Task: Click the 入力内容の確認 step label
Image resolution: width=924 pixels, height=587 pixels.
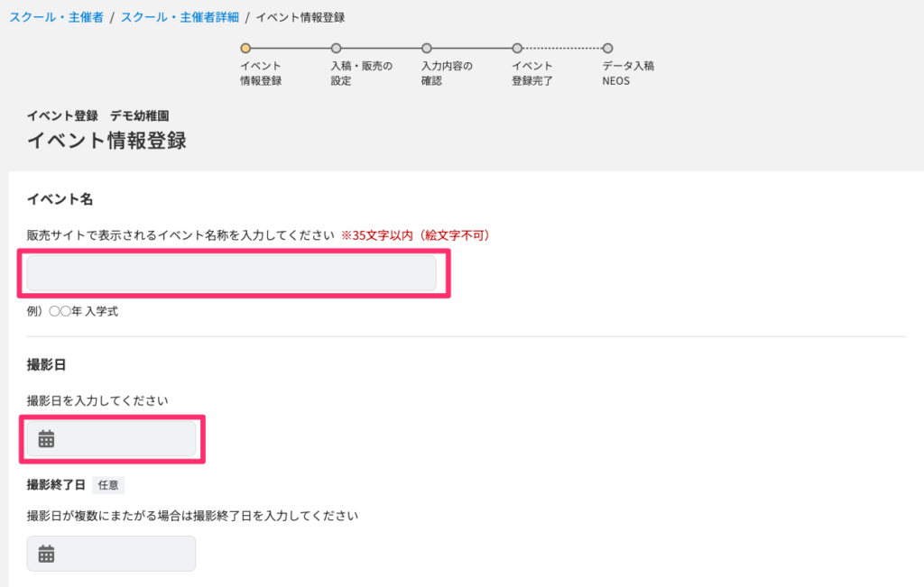Action: pyautogui.click(x=447, y=73)
